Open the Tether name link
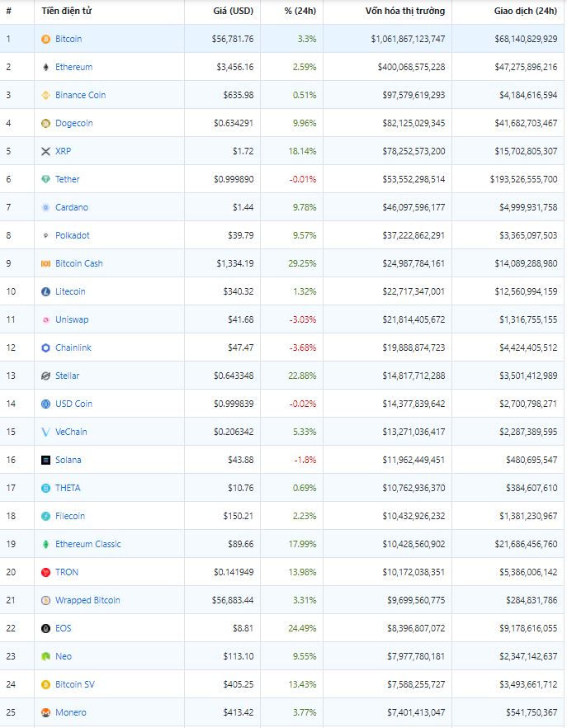The image size is (567, 728). point(68,179)
